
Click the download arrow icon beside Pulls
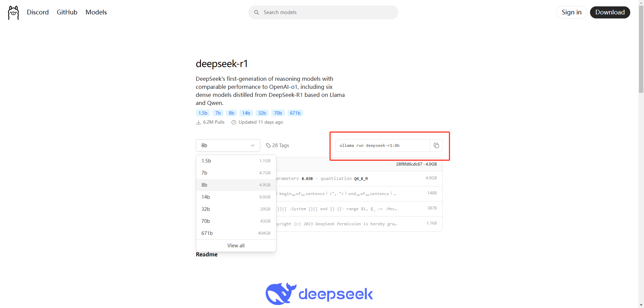[198, 122]
